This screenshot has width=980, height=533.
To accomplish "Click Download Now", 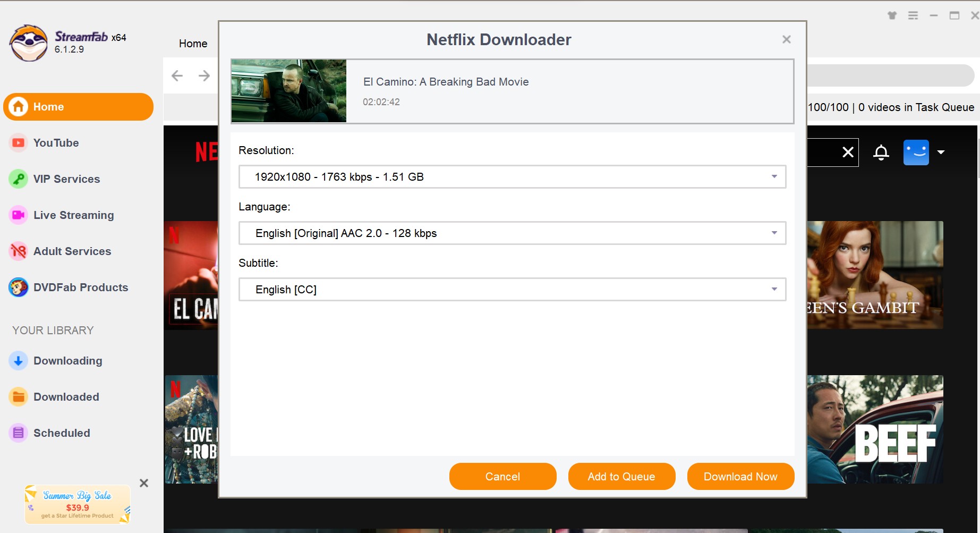I will point(740,477).
